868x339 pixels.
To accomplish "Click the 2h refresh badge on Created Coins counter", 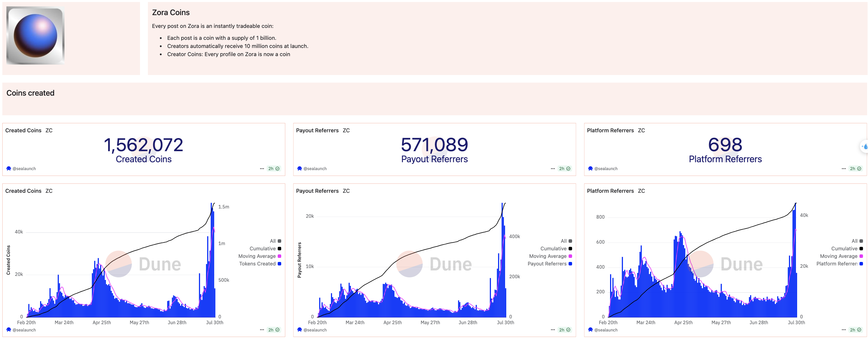I will [x=274, y=169].
